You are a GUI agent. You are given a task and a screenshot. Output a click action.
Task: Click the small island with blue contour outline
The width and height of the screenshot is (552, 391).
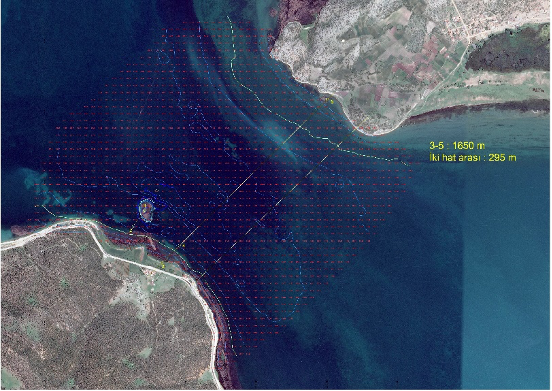pyautogui.click(x=148, y=210)
